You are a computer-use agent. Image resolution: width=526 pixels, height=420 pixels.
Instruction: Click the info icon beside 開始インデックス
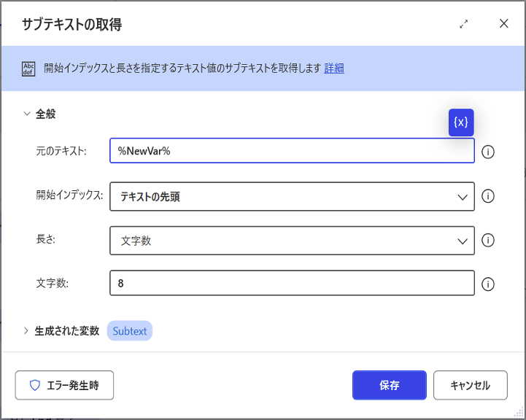pyautogui.click(x=489, y=196)
